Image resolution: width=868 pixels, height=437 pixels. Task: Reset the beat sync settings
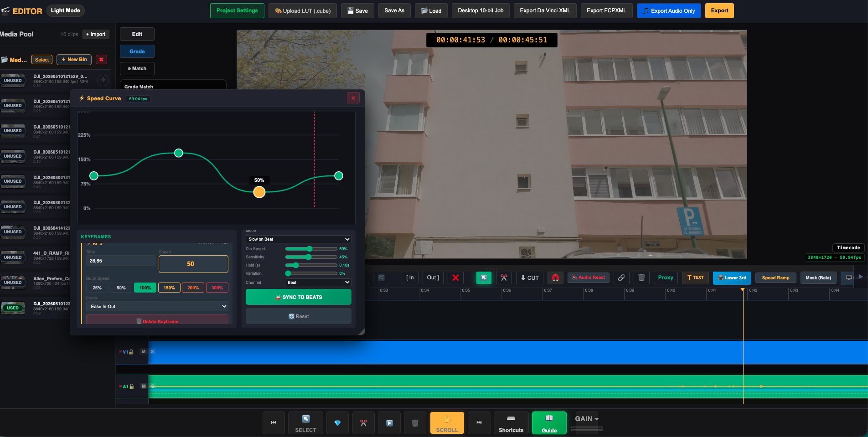[299, 316]
